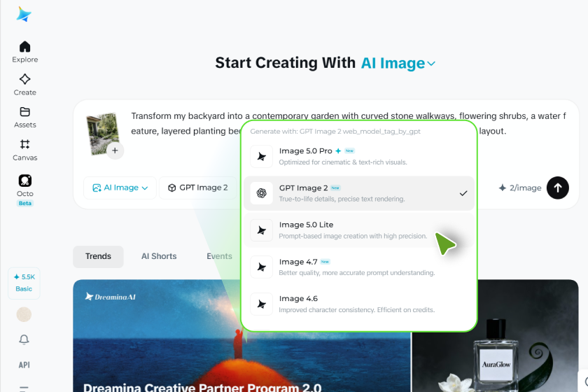Submit prompt with the up-arrow generate button
588x392 pixels.
(558, 188)
